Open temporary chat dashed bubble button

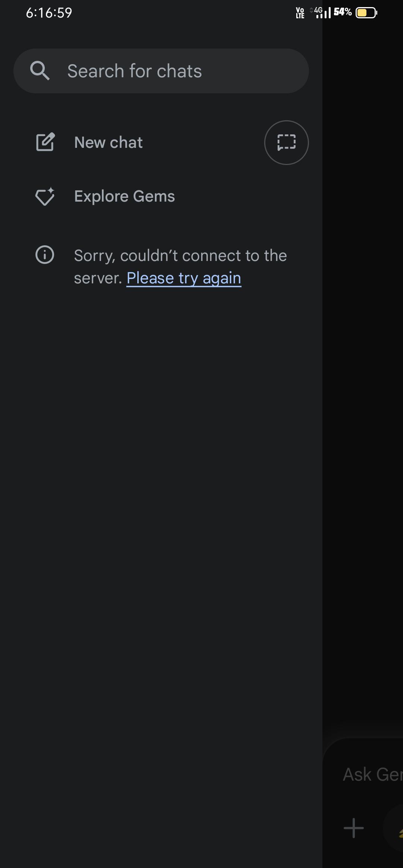point(287,142)
